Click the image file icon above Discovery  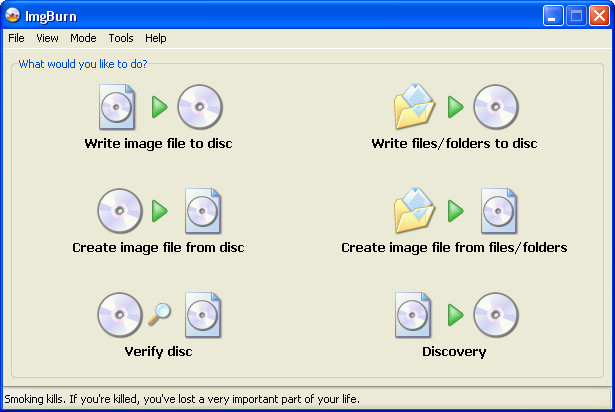coord(413,315)
